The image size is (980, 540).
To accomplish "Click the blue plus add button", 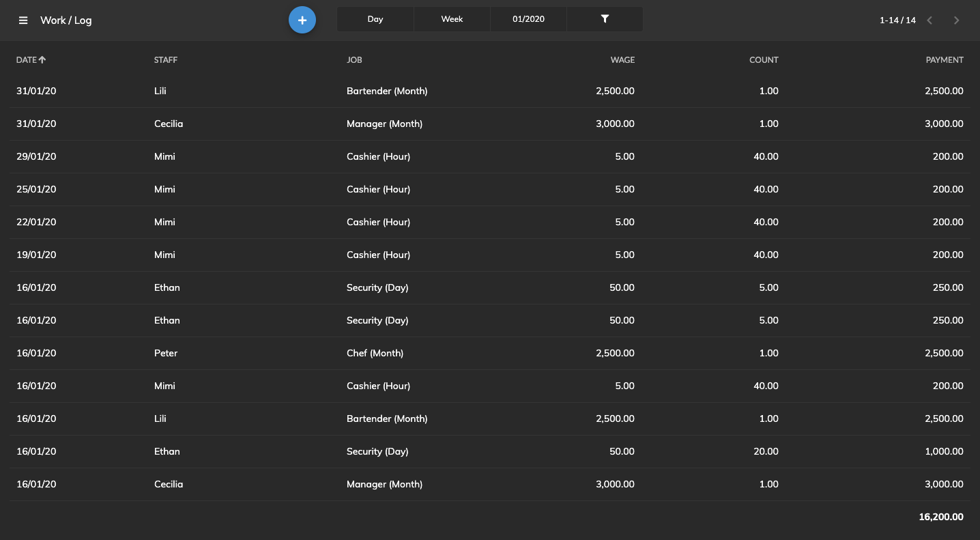I will coord(302,20).
